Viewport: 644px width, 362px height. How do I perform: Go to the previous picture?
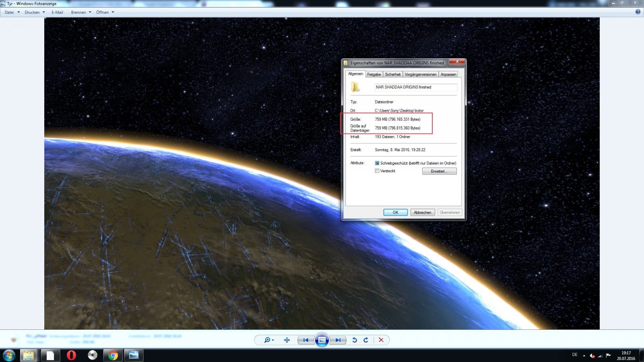click(x=306, y=340)
